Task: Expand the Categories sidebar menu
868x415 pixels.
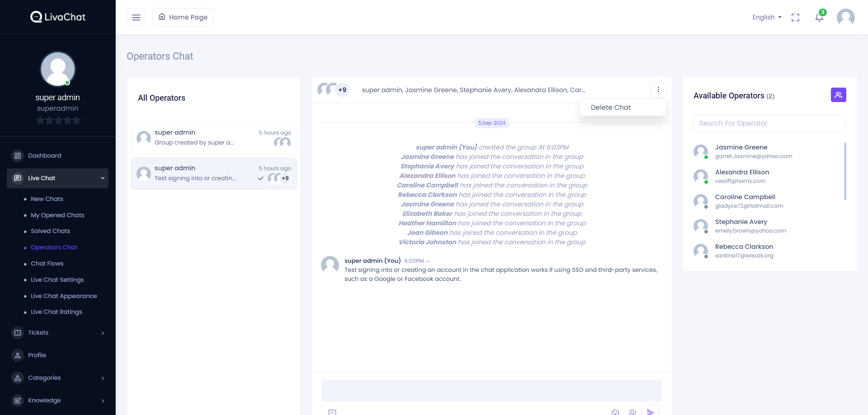Action: coord(58,378)
